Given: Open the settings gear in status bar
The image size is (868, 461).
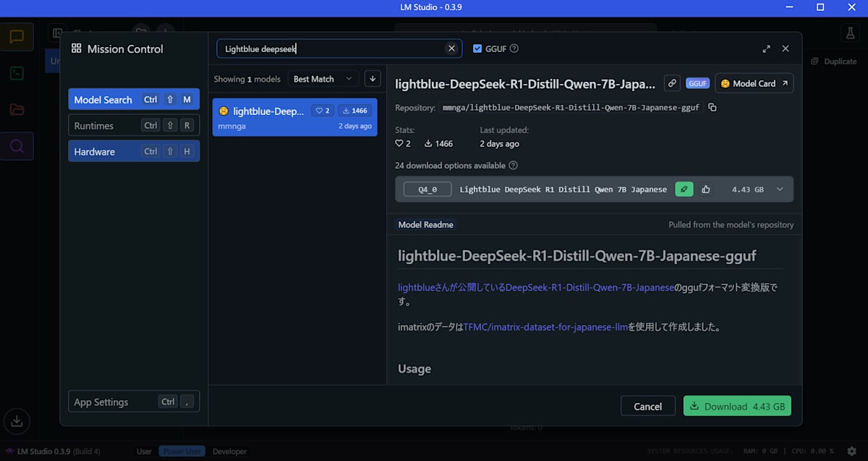Looking at the screenshot, I should [x=851, y=451].
